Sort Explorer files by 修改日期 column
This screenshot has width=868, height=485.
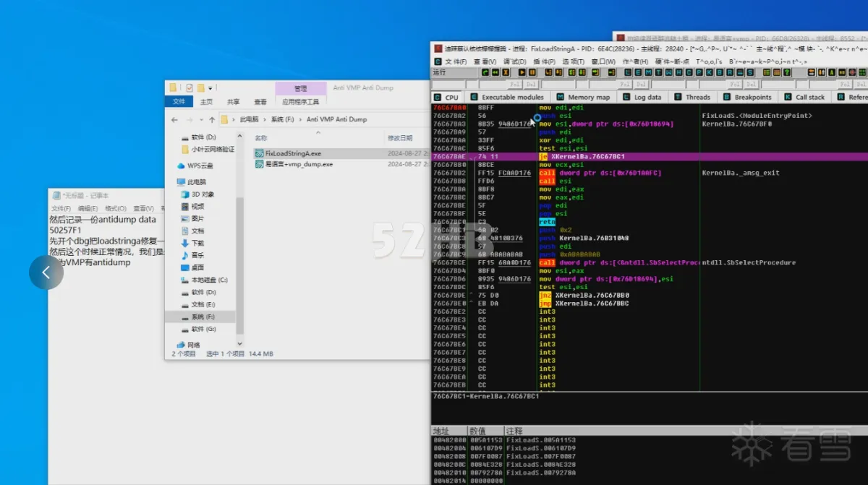[400, 137]
